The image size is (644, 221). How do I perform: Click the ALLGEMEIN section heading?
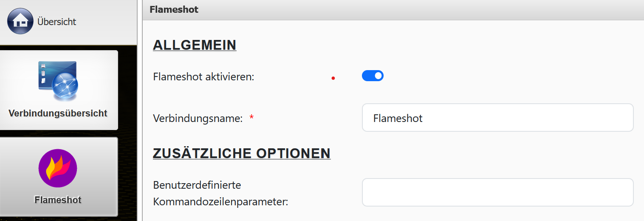coord(195,45)
